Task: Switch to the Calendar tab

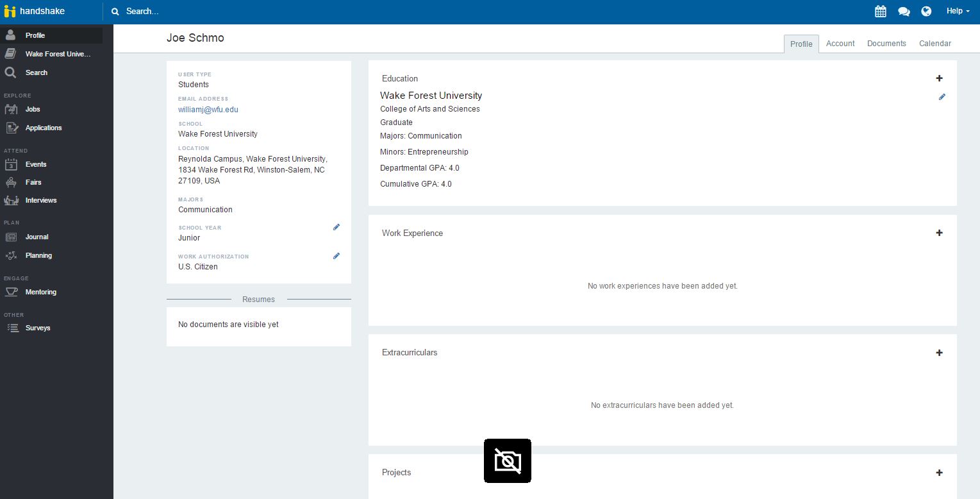Action: coord(935,44)
